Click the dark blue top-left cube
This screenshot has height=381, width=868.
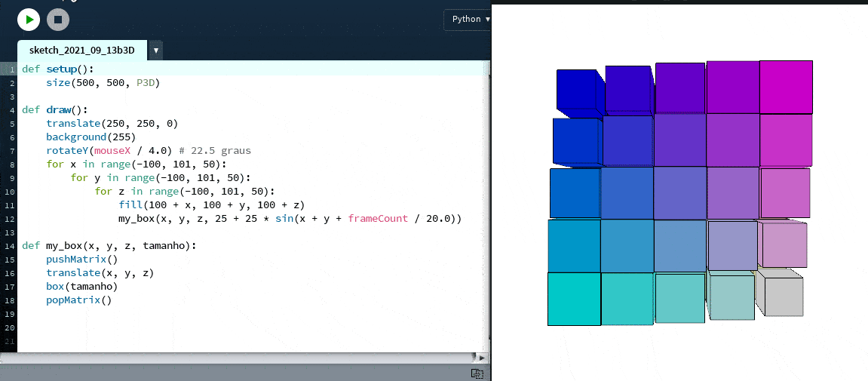coord(576,91)
